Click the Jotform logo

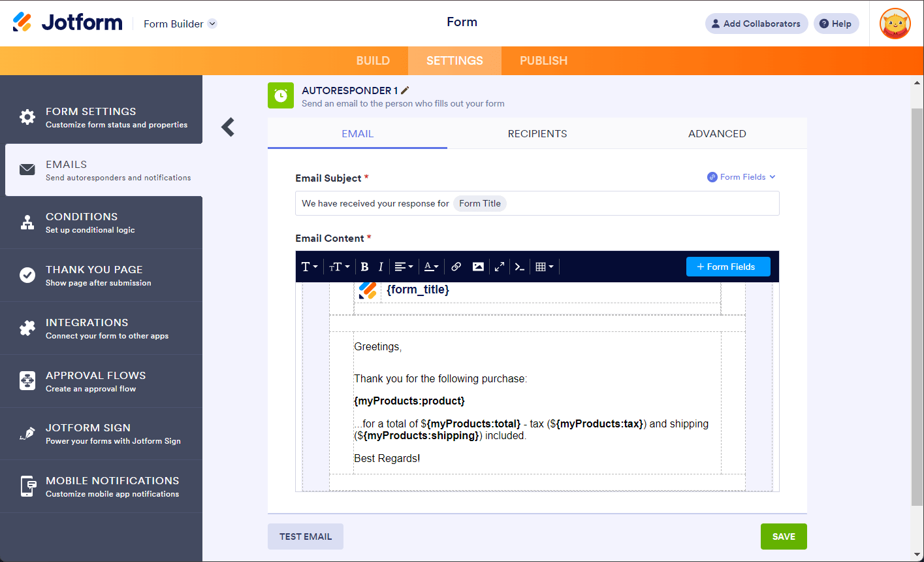click(68, 22)
